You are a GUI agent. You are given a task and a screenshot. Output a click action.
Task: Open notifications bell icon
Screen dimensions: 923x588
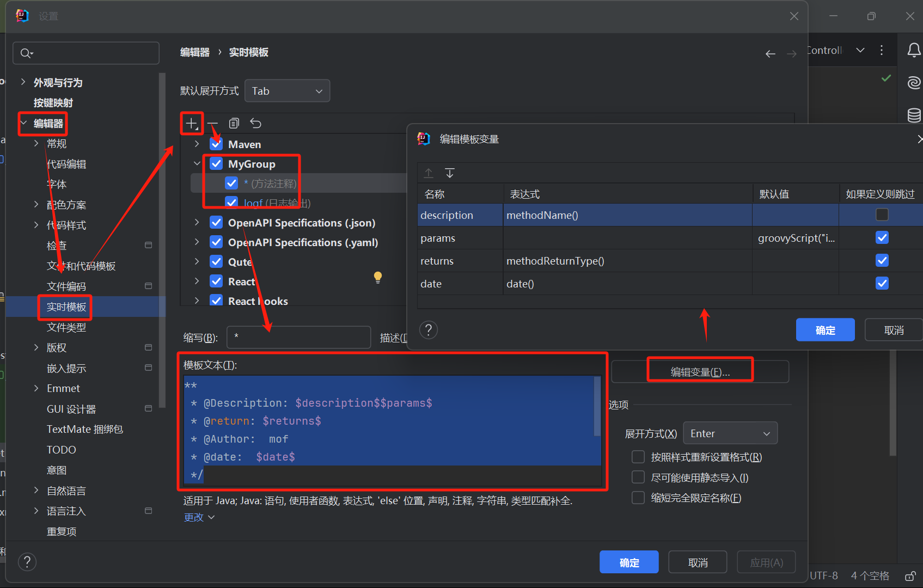click(x=914, y=51)
